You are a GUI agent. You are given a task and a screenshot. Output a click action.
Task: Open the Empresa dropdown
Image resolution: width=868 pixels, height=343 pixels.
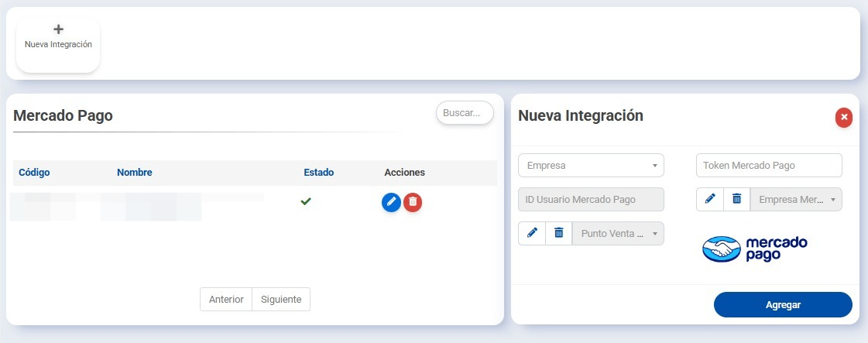pyautogui.click(x=592, y=166)
